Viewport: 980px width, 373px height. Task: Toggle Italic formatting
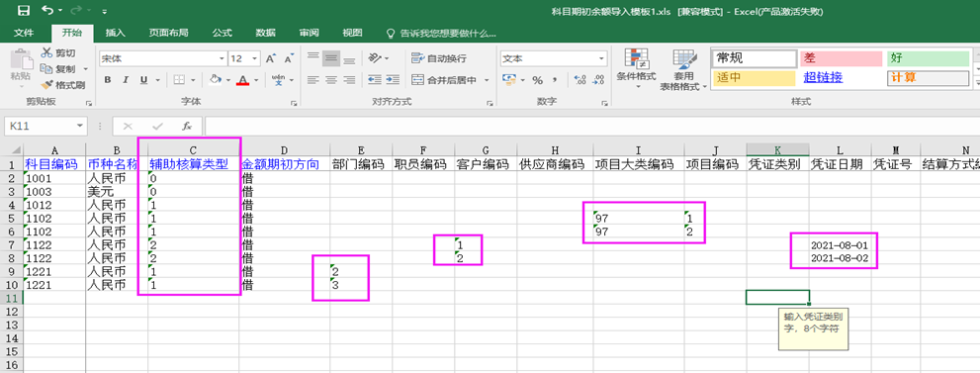coord(126,80)
